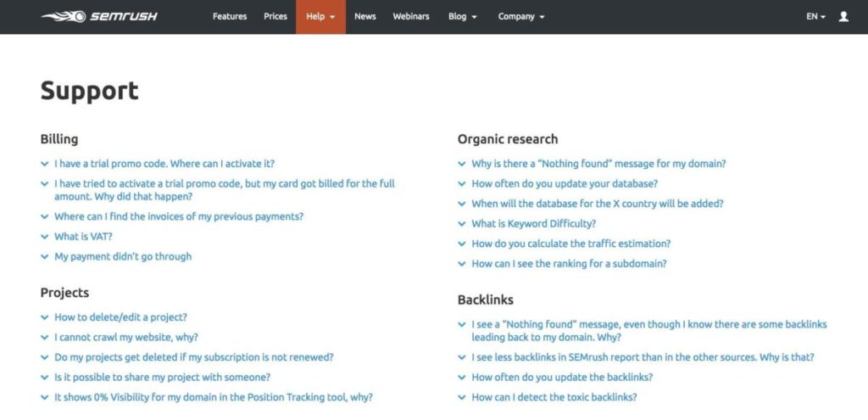Click chevron before "How can I detect the toxic backlinks?"
The height and width of the screenshot is (420, 868).
pyautogui.click(x=462, y=397)
